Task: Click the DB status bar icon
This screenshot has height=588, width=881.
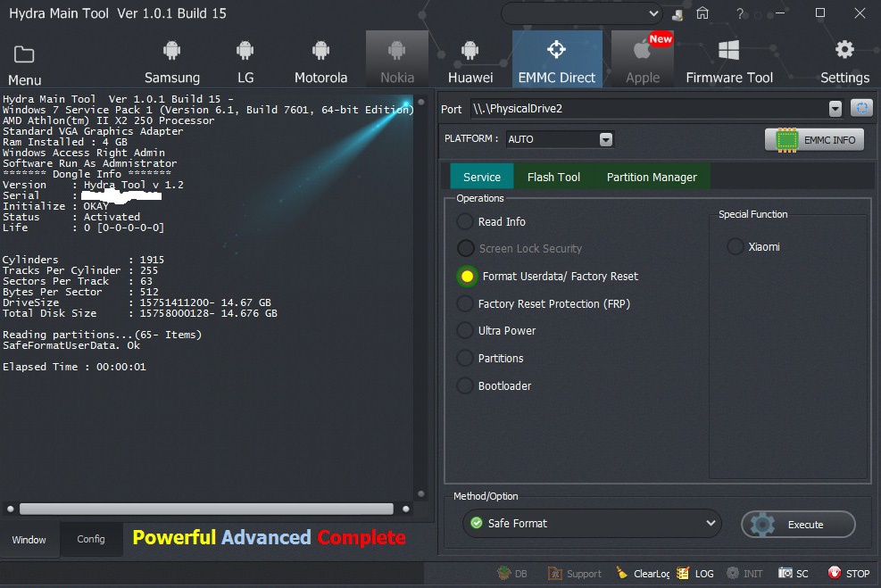Action: point(512,574)
